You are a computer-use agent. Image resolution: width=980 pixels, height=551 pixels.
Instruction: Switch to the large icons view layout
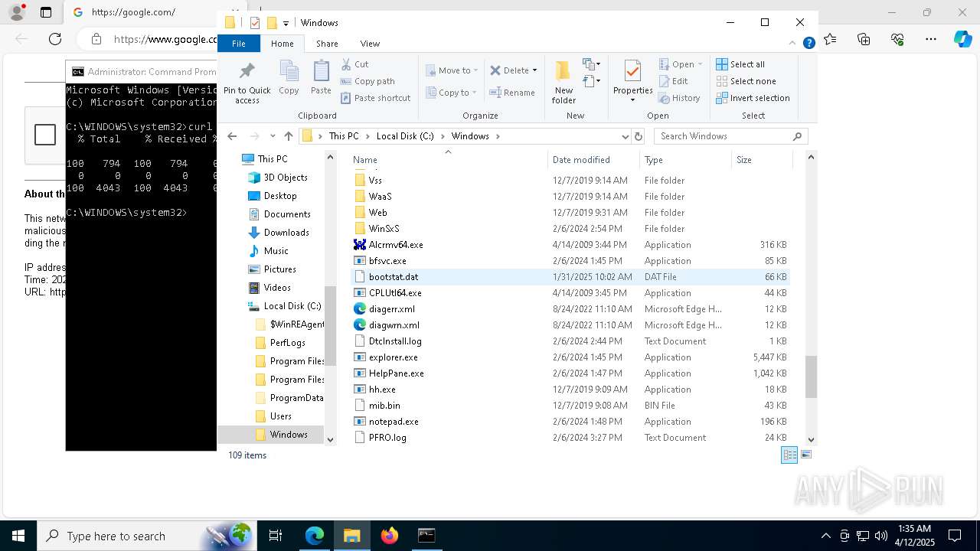tap(805, 455)
